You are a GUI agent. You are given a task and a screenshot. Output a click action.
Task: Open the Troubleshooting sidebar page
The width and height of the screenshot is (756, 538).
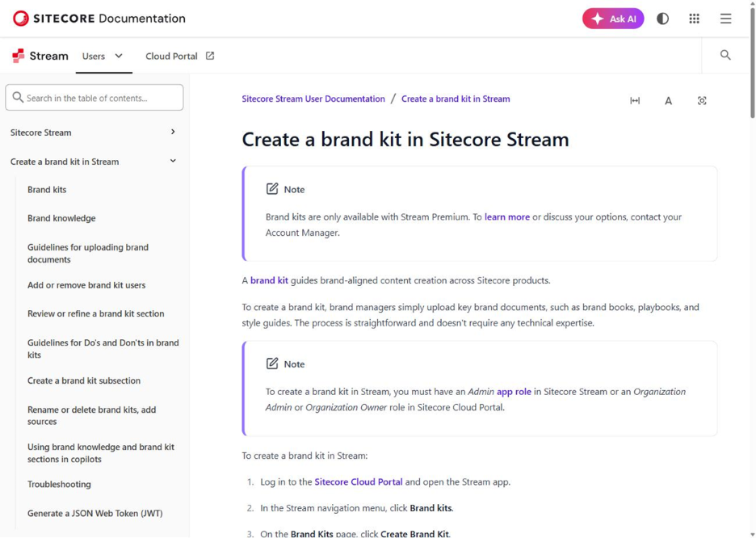pos(59,485)
